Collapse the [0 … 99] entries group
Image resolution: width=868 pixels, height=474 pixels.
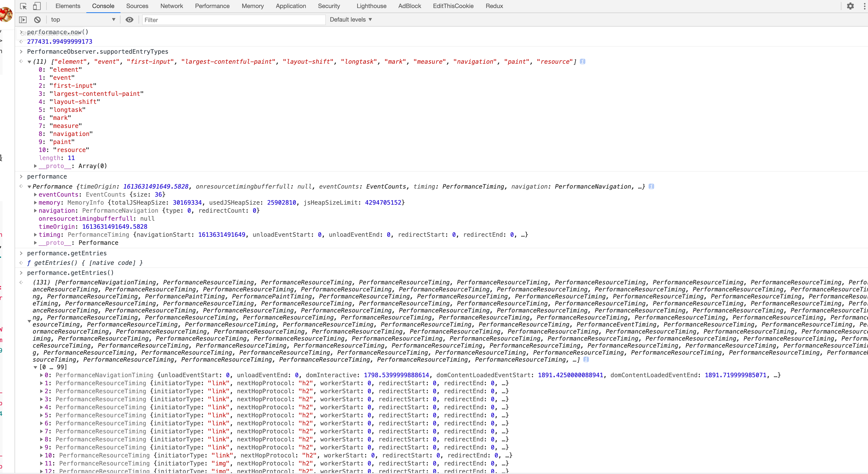(x=35, y=367)
